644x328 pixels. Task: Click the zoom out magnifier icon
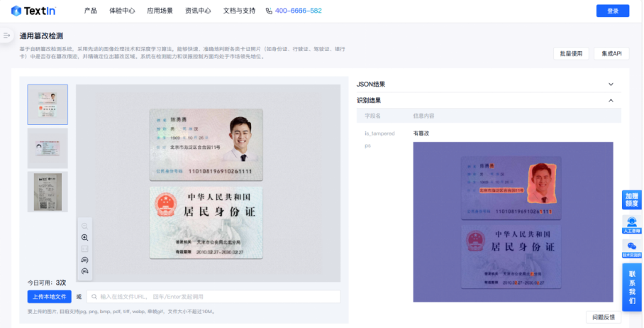pos(84,226)
